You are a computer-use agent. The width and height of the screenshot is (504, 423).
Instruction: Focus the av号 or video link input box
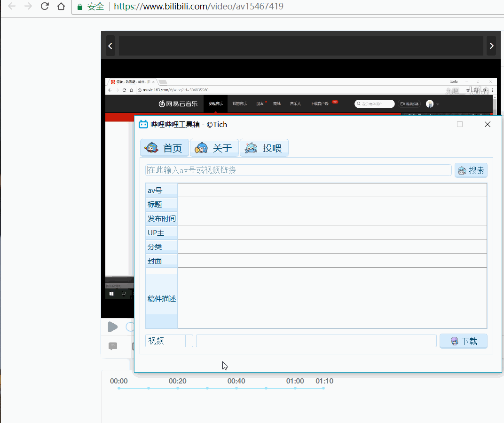point(299,170)
